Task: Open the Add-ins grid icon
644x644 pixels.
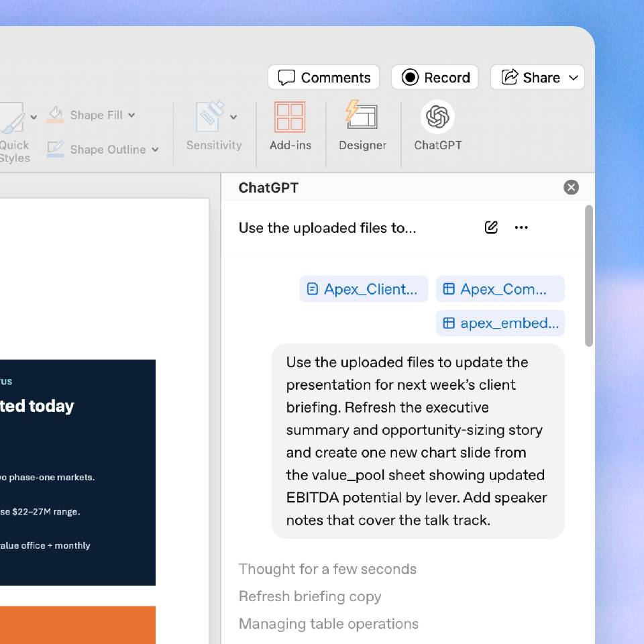Action: click(290, 117)
